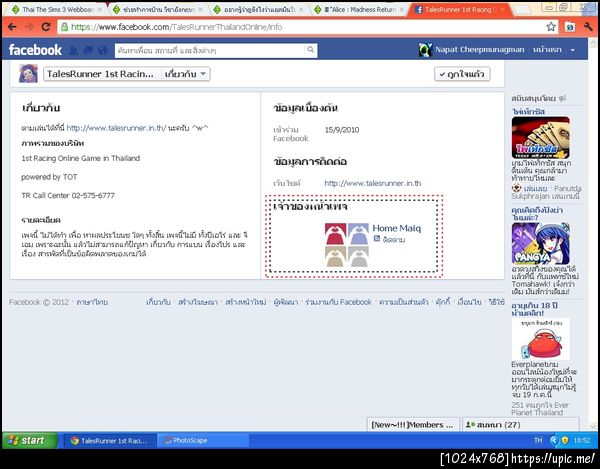This screenshot has width=600, height=469.
Task: Open Napat Cheepmunagman profile link
Action: [479, 50]
